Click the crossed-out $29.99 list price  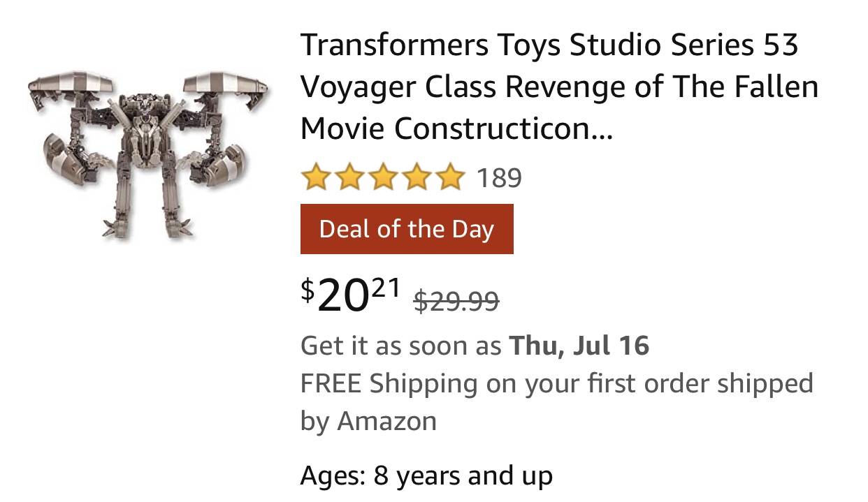(456, 302)
